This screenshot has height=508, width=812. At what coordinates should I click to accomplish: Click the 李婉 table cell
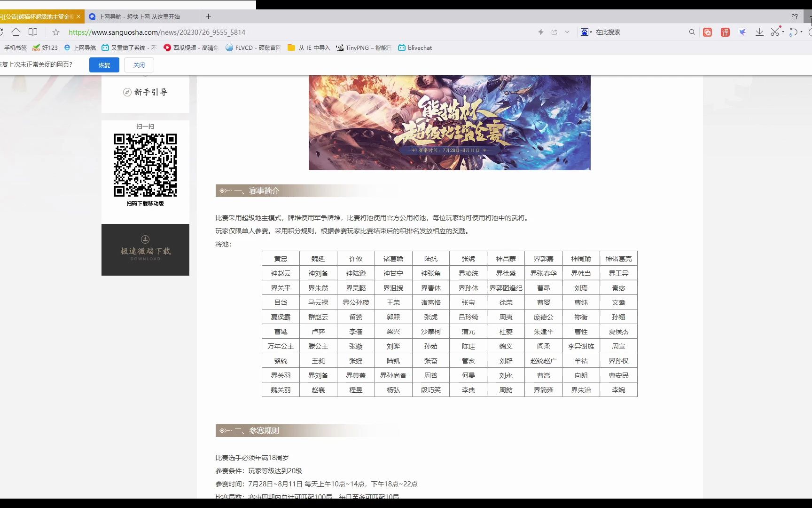pos(618,390)
